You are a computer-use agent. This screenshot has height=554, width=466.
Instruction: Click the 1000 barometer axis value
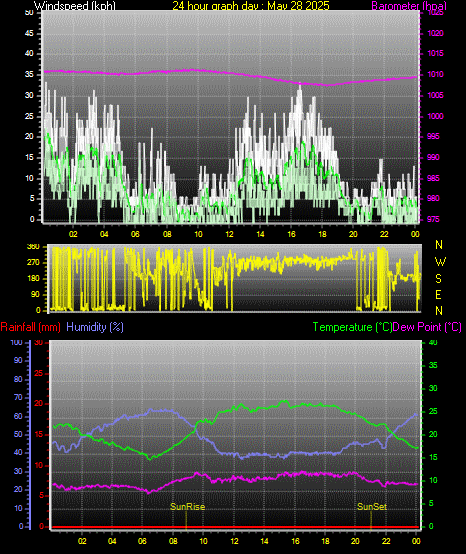(435, 116)
